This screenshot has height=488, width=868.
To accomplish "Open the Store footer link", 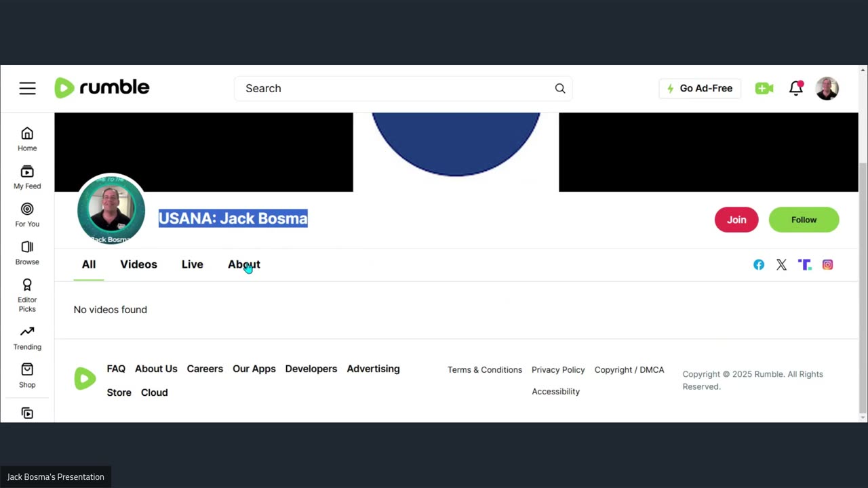I will tap(119, 392).
